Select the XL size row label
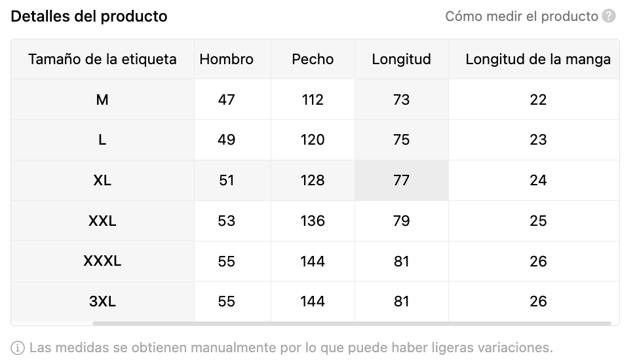 [x=102, y=180]
